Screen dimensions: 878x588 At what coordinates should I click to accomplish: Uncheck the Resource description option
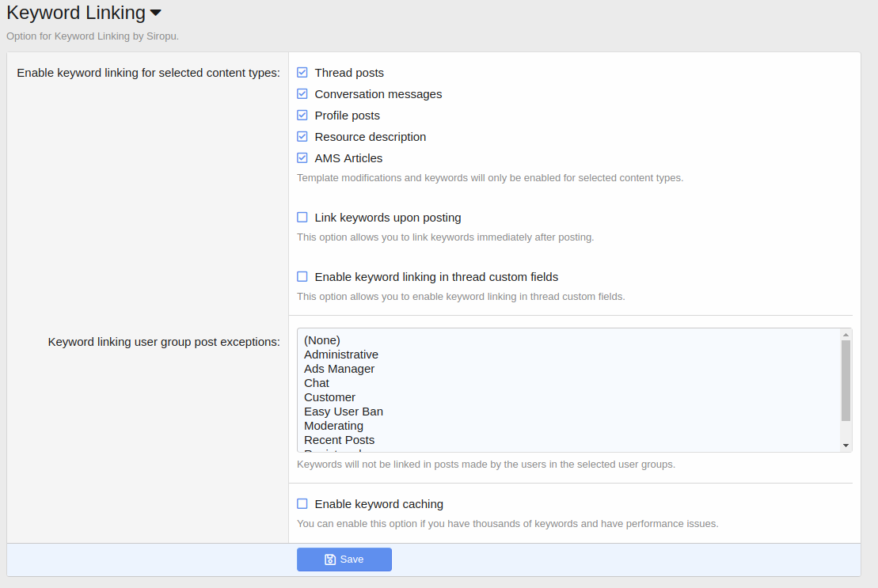tap(302, 137)
